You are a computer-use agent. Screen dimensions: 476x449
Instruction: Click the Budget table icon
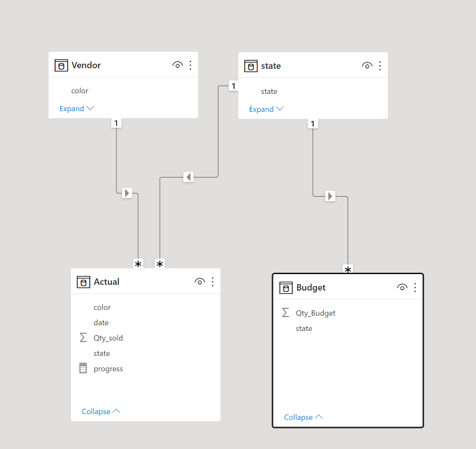(x=286, y=288)
